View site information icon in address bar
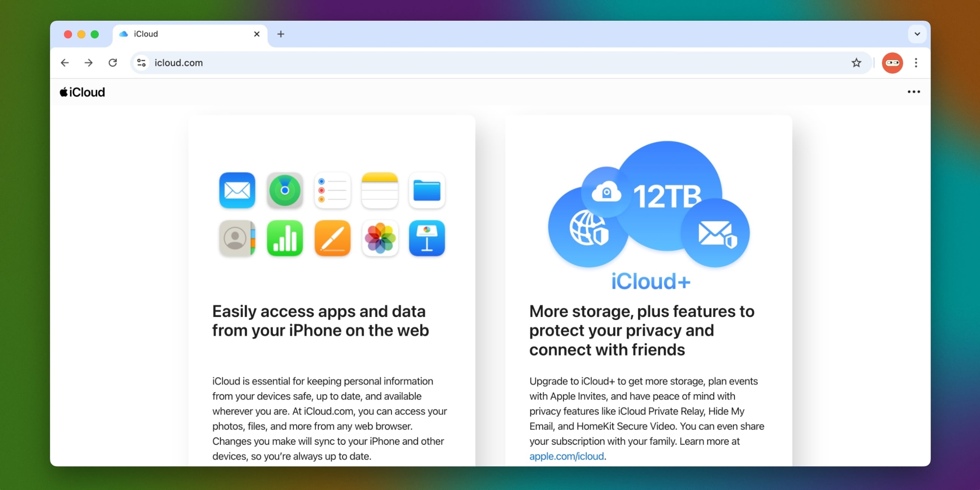 [x=141, y=63]
